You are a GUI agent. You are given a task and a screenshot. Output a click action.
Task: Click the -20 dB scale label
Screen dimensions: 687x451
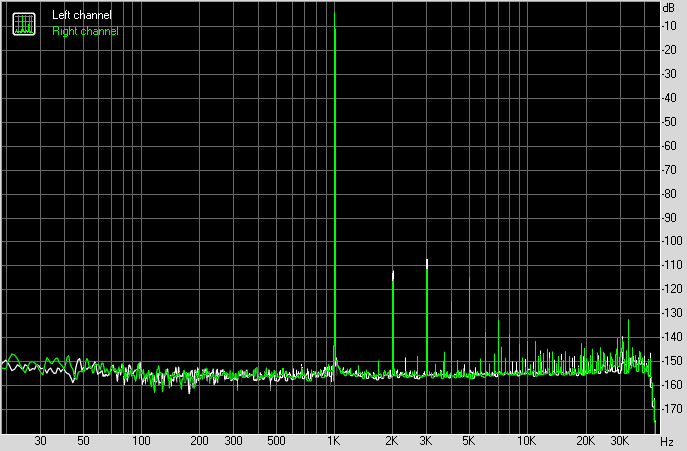(669, 50)
